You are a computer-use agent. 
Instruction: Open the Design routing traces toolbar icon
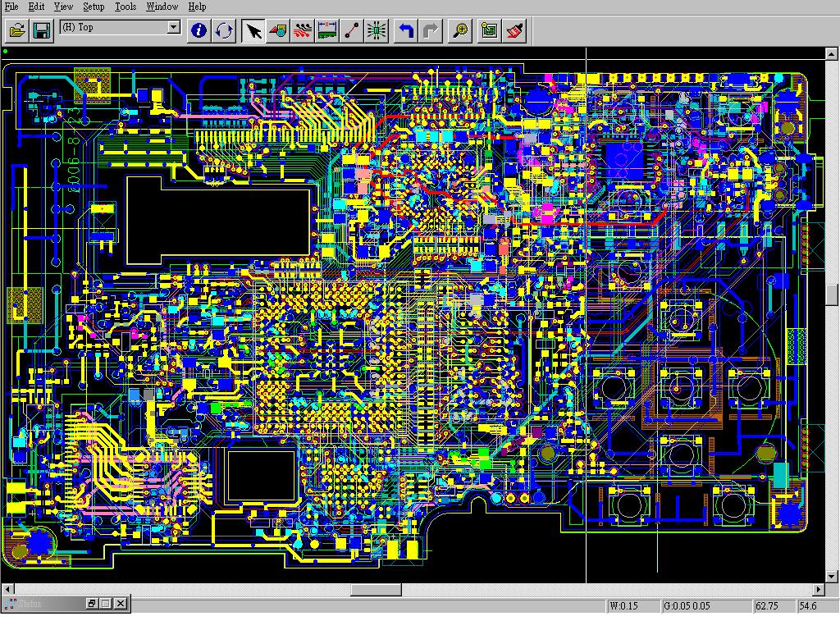(x=302, y=30)
